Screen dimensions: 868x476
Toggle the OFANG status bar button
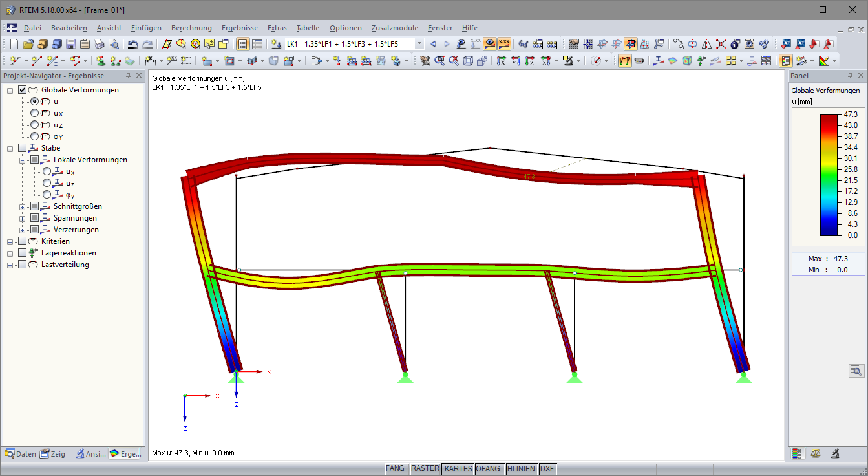pos(489,468)
